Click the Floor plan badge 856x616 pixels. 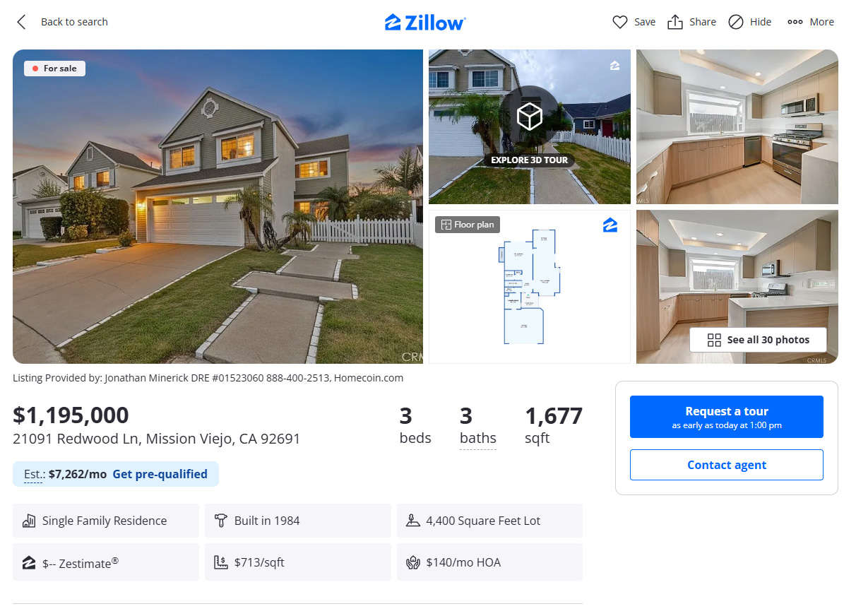tap(468, 225)
